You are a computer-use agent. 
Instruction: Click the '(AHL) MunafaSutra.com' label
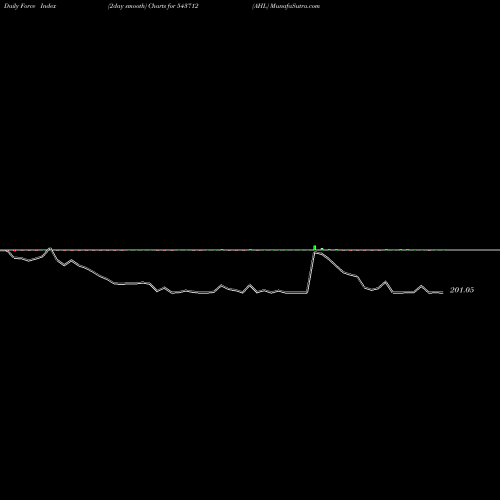point(286,6)
